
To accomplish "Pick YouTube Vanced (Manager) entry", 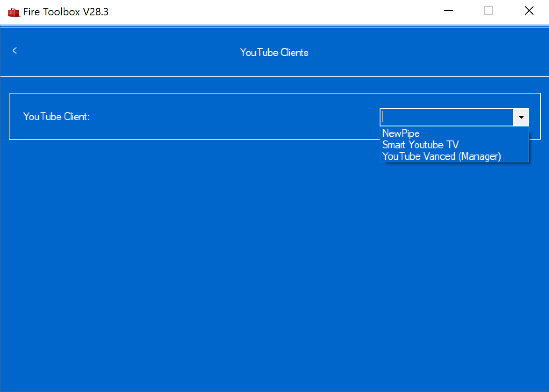I will pyautogui.click(x=454, y=156).
